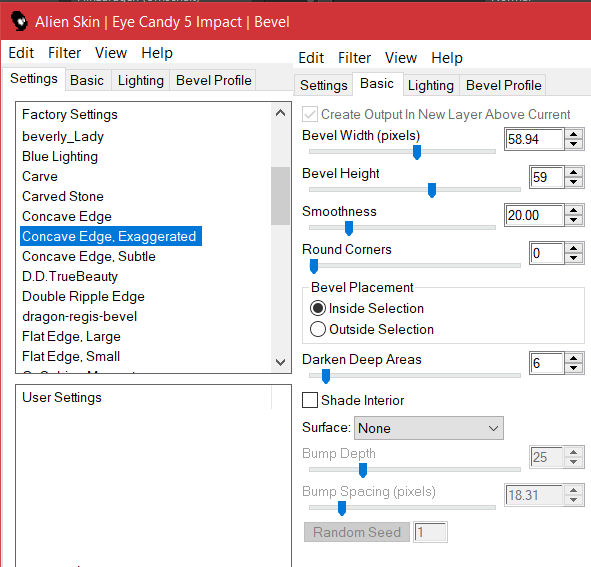This screenshot has width=591, height=567.
Task: Select the Concave Edge preset
Action: [x=67, y=216]
